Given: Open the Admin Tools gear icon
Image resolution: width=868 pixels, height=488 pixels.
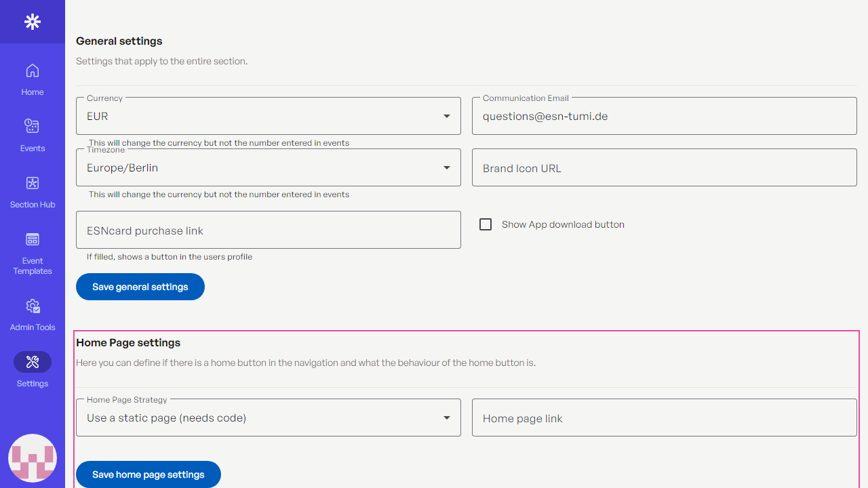Looking at the screenshot, I should coord(32,306).
